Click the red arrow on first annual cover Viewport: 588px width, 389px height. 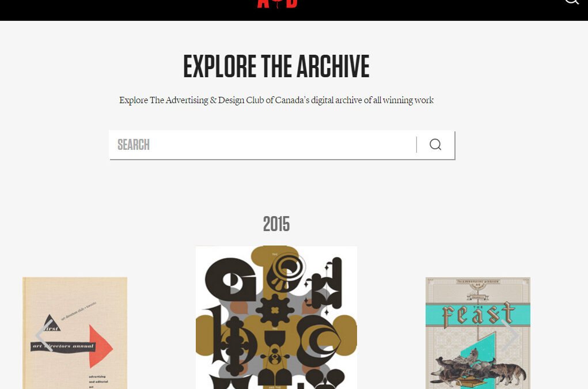click(101, 346)
